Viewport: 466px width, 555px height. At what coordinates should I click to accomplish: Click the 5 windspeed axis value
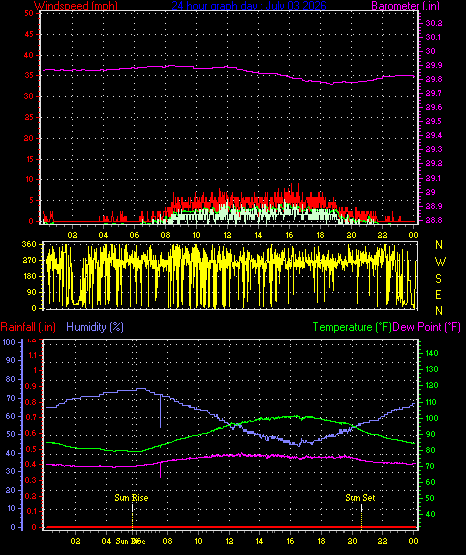(31, 200)
